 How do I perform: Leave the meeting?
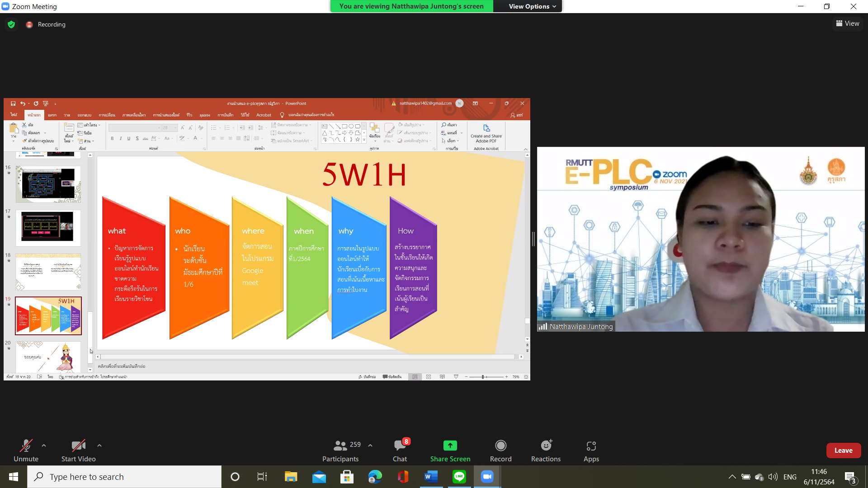click(x=843, y=450)
